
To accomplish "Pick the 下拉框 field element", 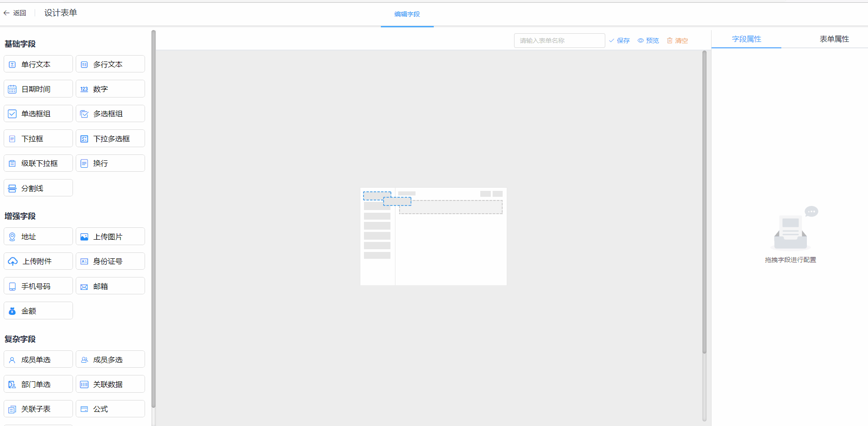I will [38, 139].
